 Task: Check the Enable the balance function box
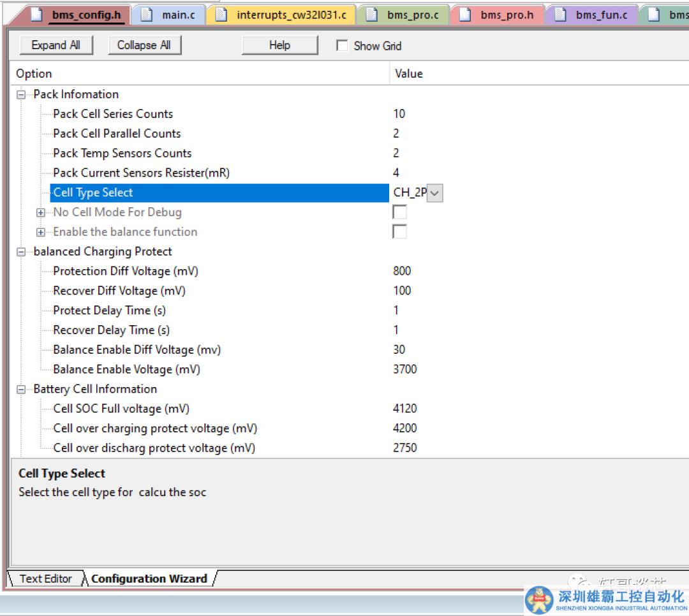399,232
